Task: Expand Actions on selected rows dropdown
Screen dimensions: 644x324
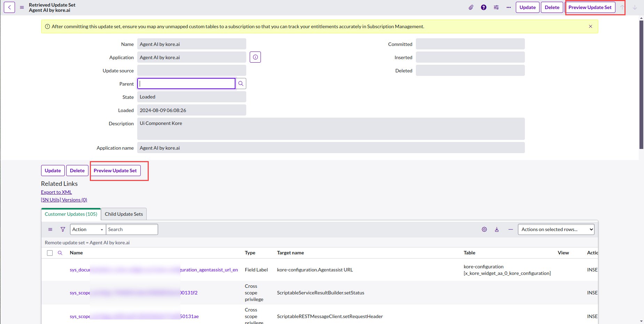Action: coord(556,229)
